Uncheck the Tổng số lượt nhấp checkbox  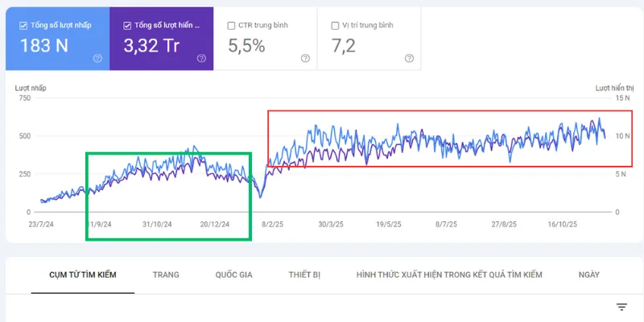pyautogui.click(x=24, y=25)
